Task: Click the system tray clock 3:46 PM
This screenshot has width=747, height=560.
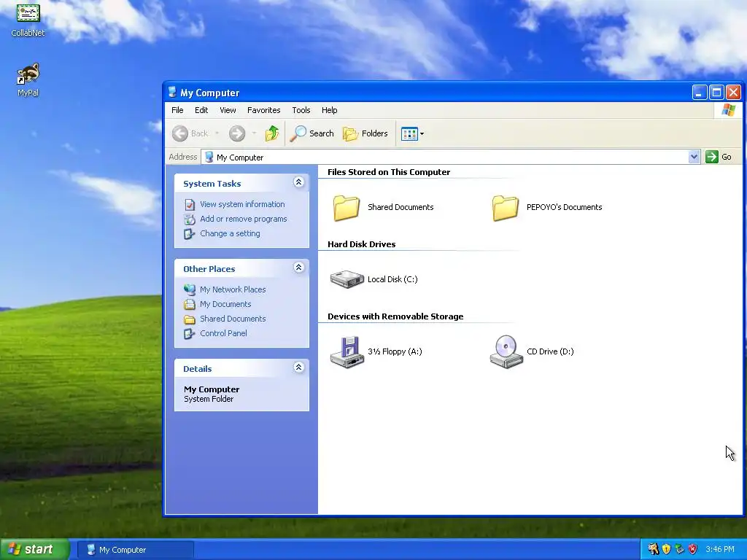Action: pyautogui.click(x=720, y=550)
